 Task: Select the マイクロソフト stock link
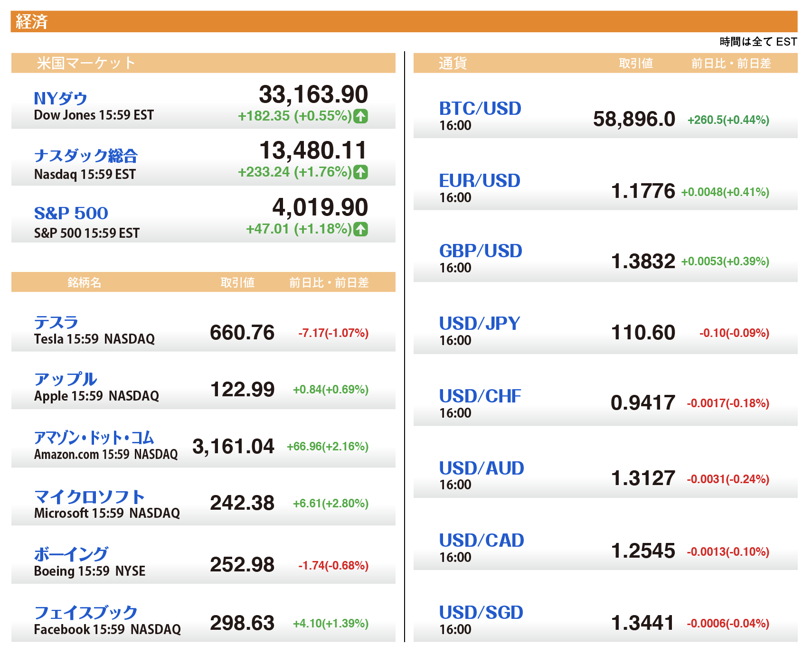pos(89,497)
